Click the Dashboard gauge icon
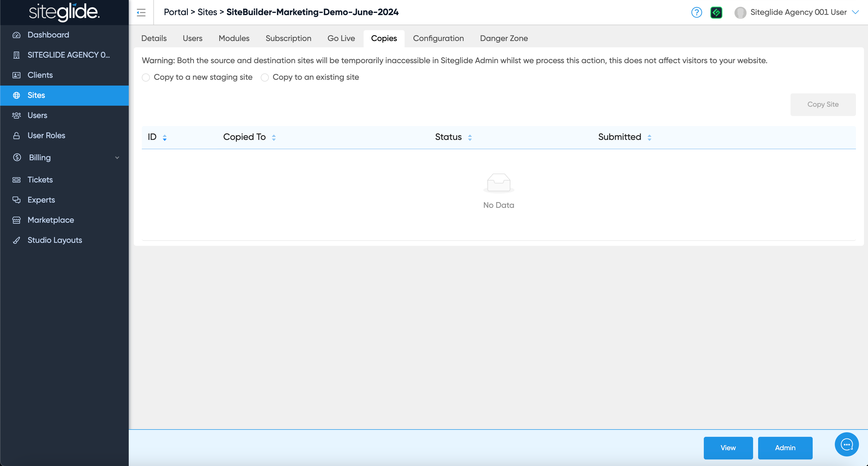The width and height of the screenshot is (868, 466). tap(17, 35)
